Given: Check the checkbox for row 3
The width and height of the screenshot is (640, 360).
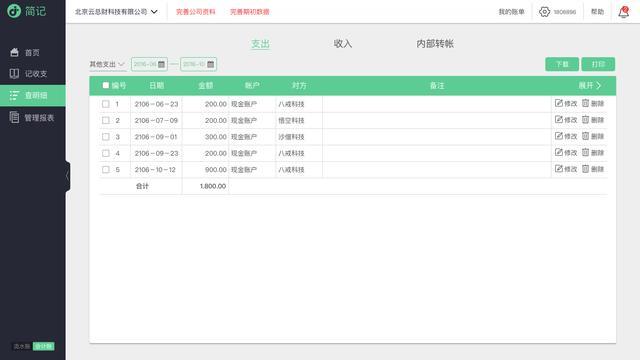Looking at the screenshot, I should pos(106,137).
